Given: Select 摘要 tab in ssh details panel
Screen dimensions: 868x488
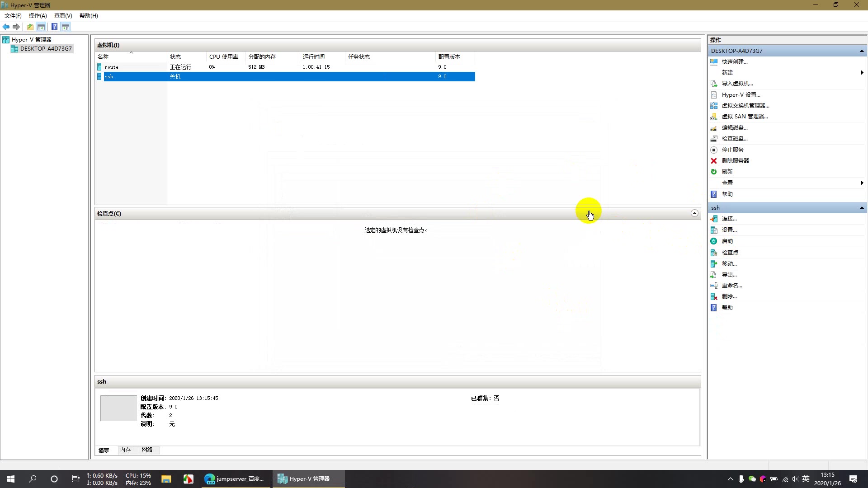Looking at the screenshot, I should click(x=104, y=450).
